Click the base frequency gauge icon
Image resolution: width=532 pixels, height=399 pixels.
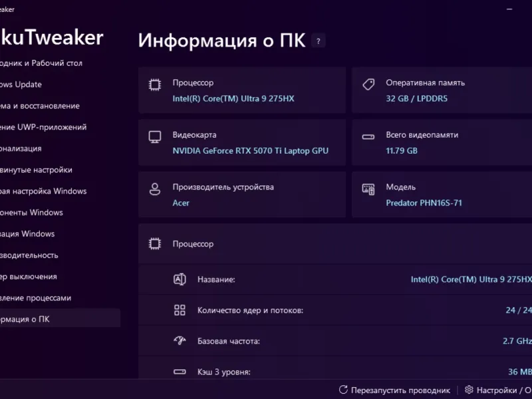pyautogui.click(x=180, y=340)
